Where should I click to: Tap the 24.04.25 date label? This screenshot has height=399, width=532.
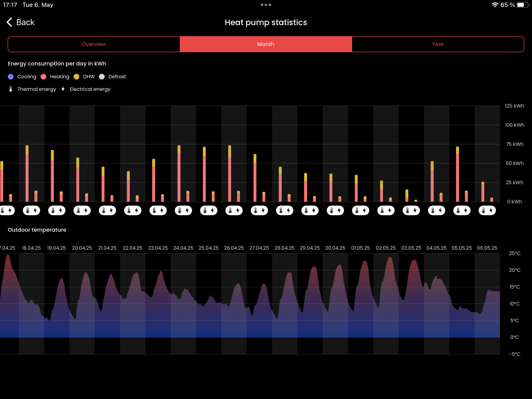point(183,248)
